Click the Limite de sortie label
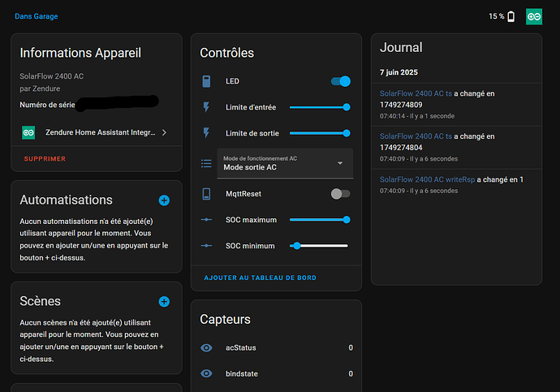The image size is (560, 392). (252, 134)
